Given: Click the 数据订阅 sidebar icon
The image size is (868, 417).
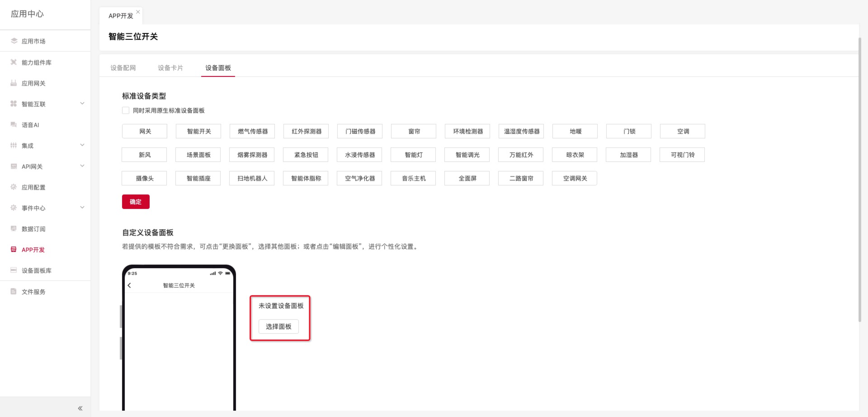Looking at the screenshot, I should (x=14, y=229).
